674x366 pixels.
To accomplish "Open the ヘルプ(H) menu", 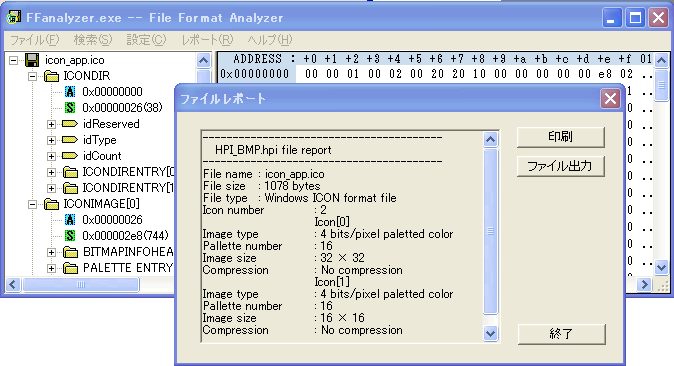I will point(270,40).
